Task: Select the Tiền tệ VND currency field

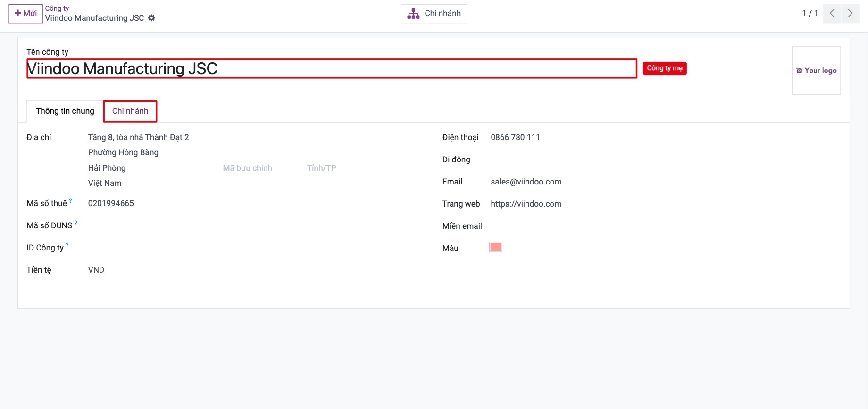Action: (x=96, y=270)
